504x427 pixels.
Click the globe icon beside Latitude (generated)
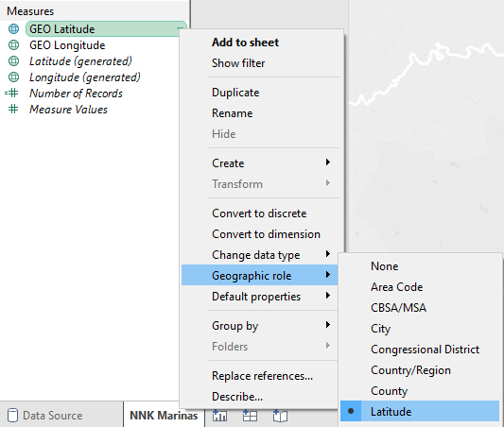pos(13,61)
